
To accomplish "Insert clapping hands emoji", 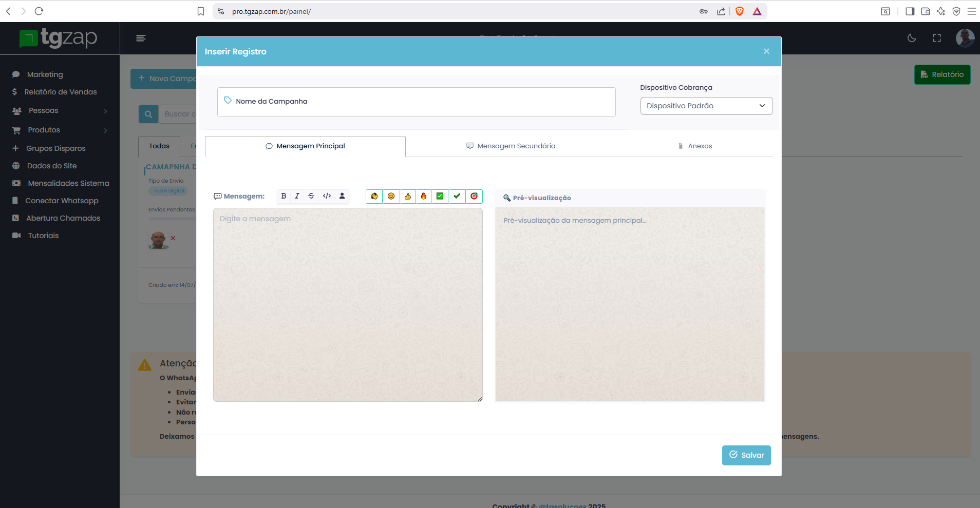I will [374, 196].
